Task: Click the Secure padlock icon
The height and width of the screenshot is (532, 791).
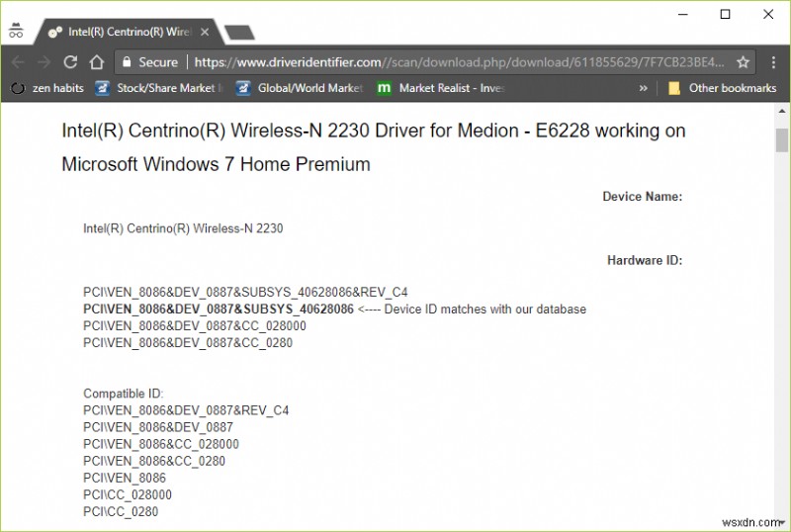Action: 127,62
